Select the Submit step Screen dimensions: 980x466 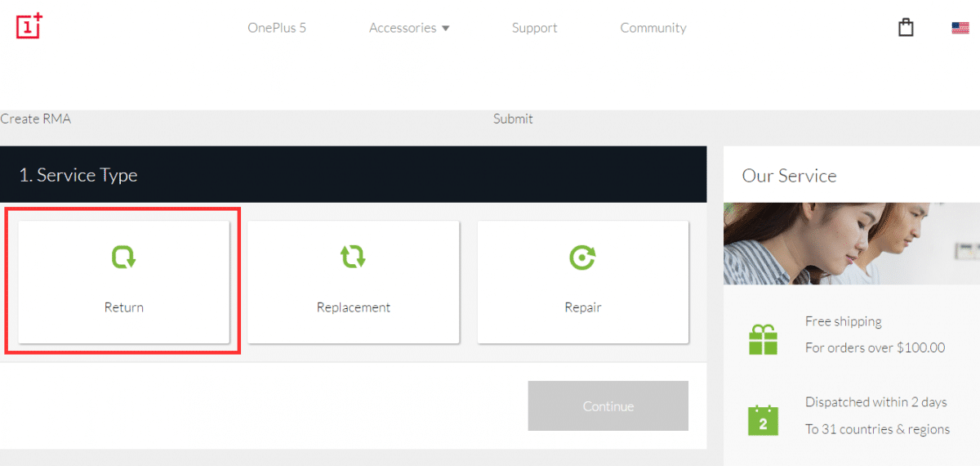(513, 119)
